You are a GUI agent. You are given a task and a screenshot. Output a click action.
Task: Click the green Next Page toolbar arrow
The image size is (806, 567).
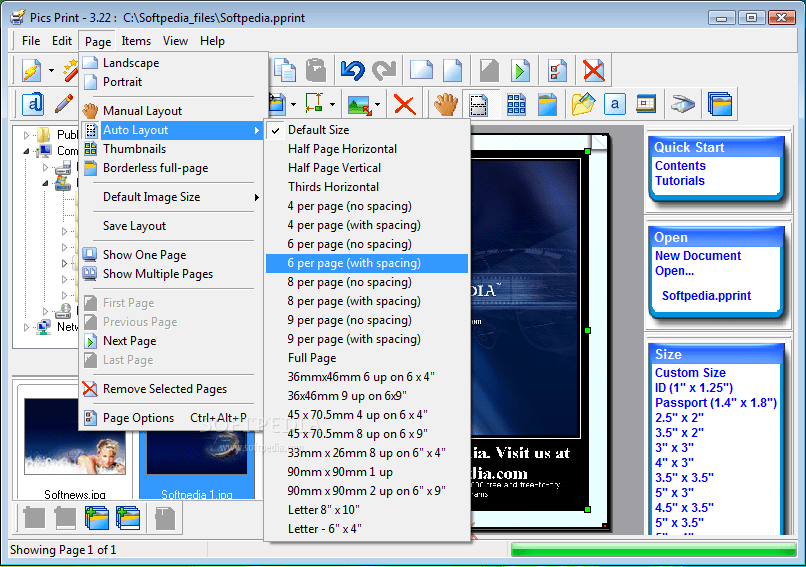coord(520,70)
